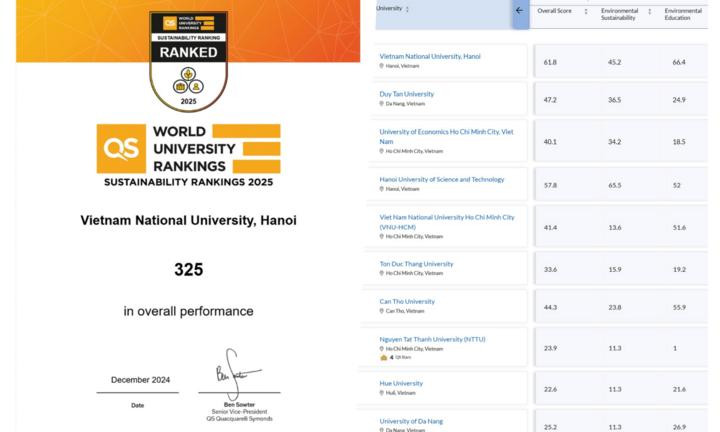
Task: Open Duy Tan University link
Action: (406, 94)
